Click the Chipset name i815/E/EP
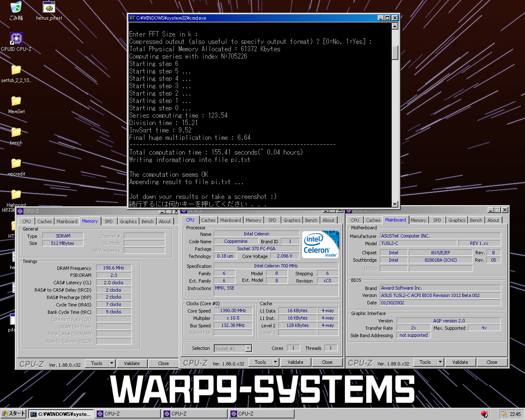 (x=441, y=253)
